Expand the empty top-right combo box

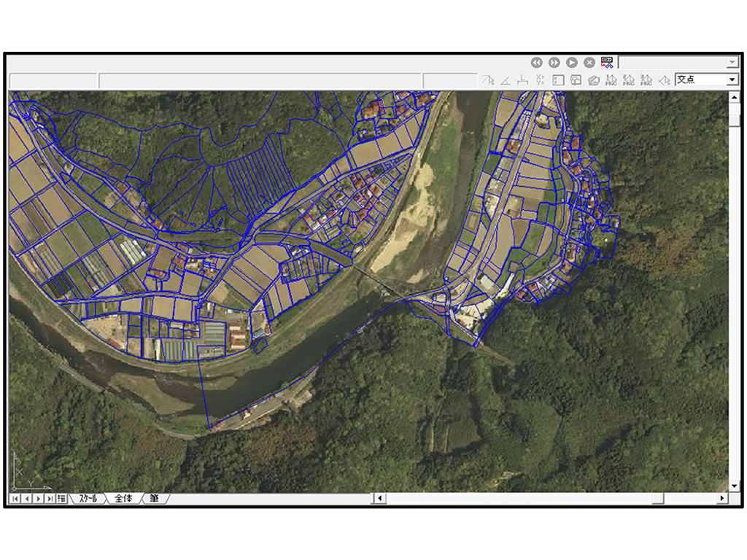point(732,63)
